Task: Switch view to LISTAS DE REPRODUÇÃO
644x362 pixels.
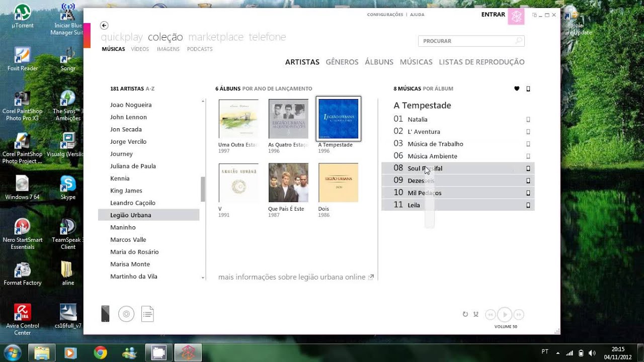Action: [x=481, y=62]
